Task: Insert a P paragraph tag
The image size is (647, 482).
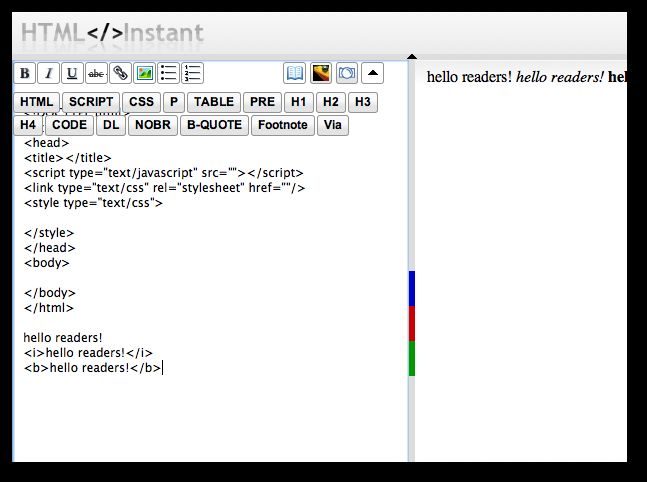Action: 174,102
